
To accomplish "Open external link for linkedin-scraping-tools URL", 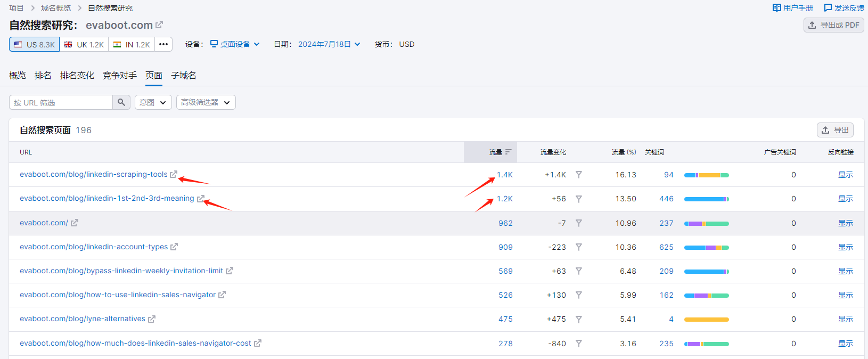I will click(x=173, y=174).
